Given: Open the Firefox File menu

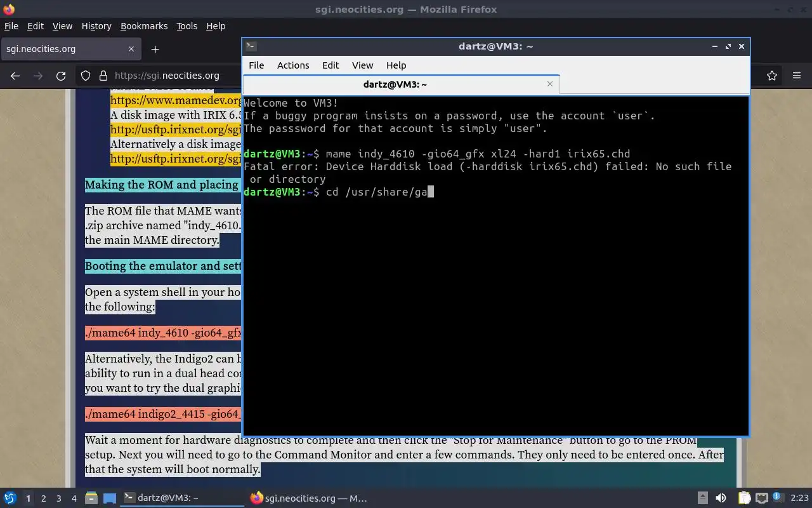Looking at the screenshot, I should (11, 26).
